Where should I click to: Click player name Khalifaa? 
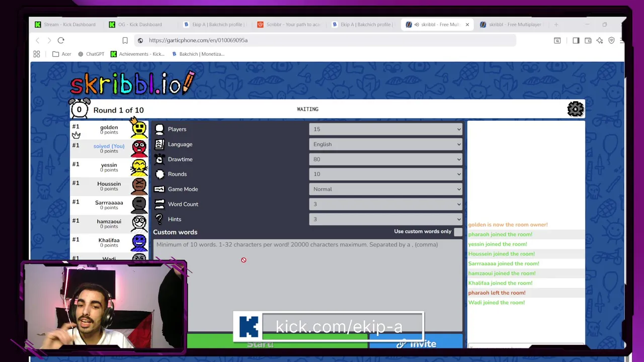pos(109,240)
